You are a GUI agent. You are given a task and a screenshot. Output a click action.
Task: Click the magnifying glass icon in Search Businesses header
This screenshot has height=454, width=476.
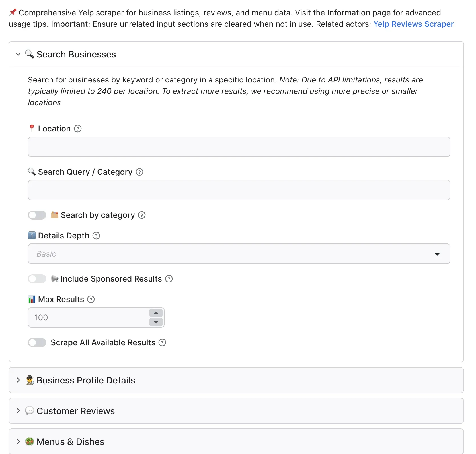coord(30,54)
